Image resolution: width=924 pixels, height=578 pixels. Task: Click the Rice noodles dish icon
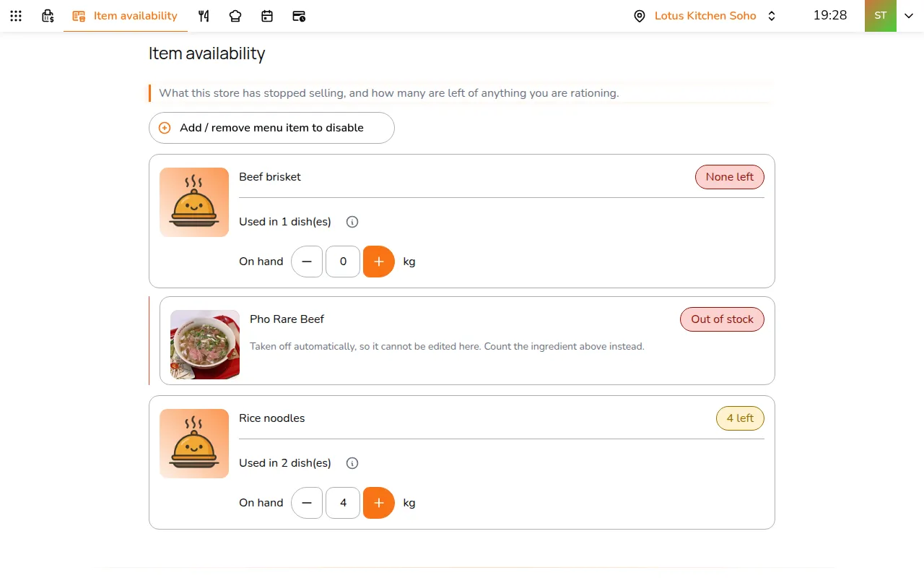[x=194, y=444]
